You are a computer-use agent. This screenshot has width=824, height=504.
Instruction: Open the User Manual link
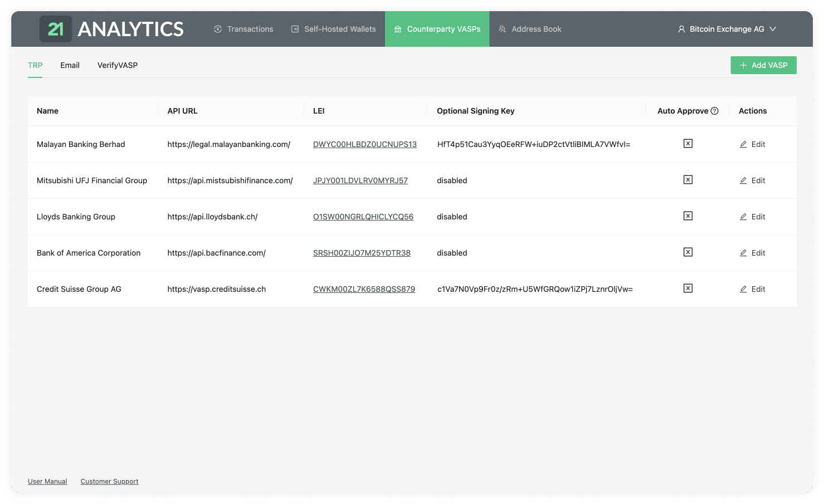click(47, 481)
